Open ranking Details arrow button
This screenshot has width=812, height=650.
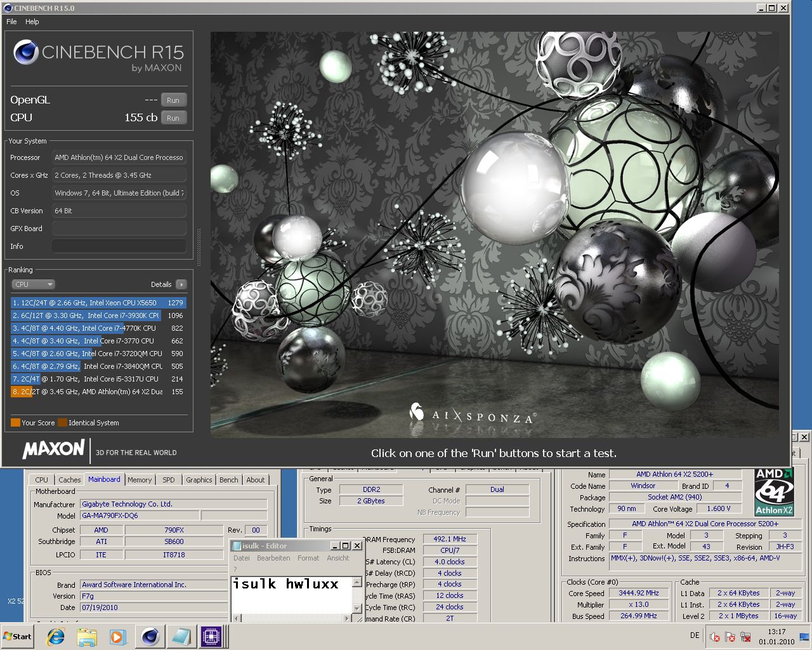pos(181,284)
